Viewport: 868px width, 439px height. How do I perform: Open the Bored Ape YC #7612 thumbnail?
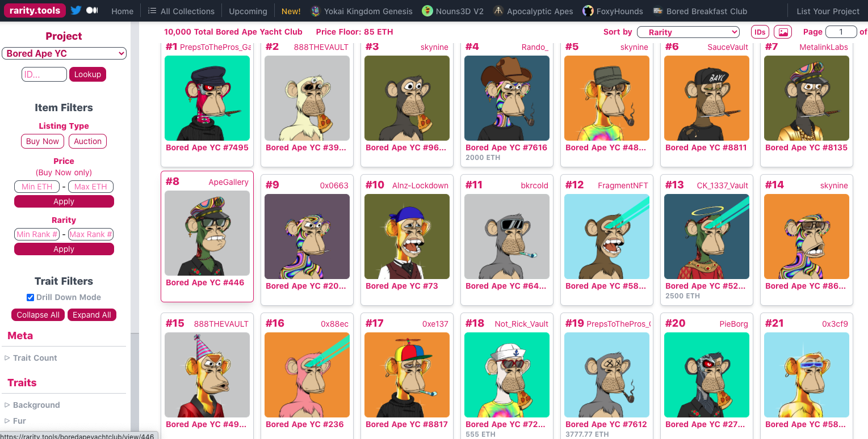tap(607, 375)
